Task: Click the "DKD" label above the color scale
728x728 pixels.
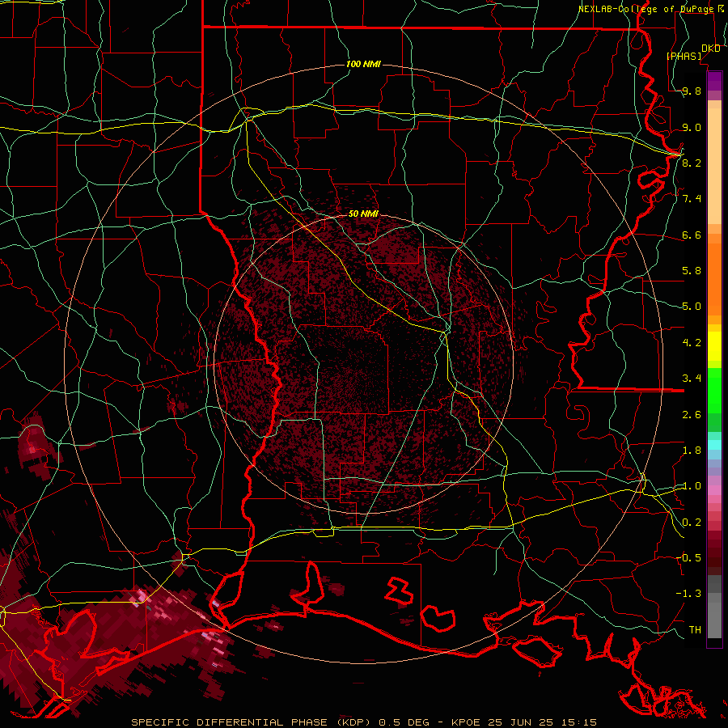Action: [x=711, y=49]
